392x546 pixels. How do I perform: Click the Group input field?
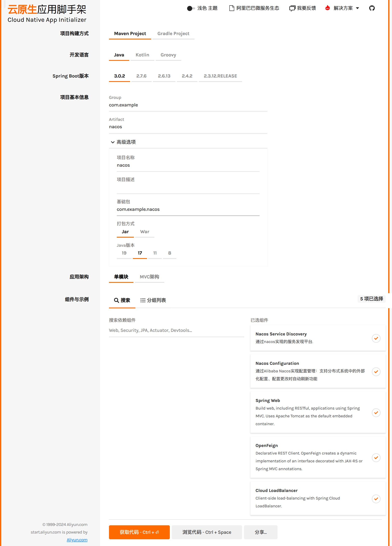point(188,105)
